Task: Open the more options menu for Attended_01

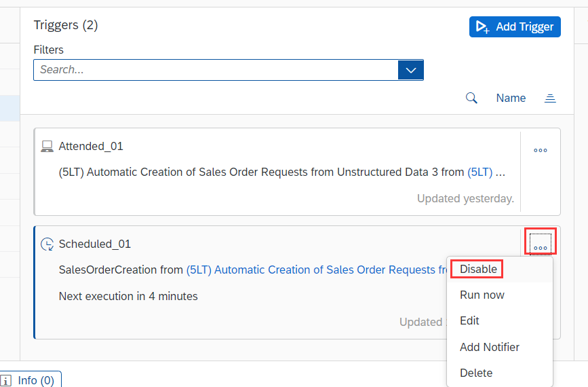Action: [x=541, y=150]
